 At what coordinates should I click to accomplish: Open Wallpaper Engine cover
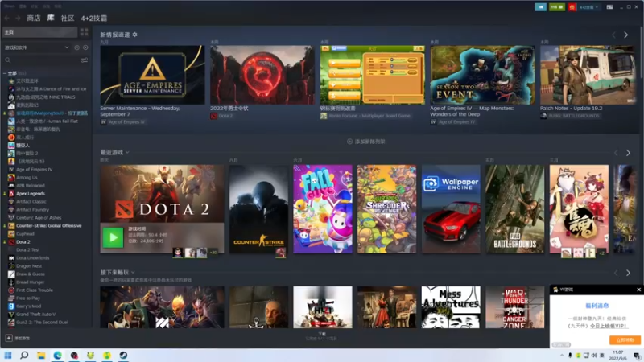coord(451,209)
